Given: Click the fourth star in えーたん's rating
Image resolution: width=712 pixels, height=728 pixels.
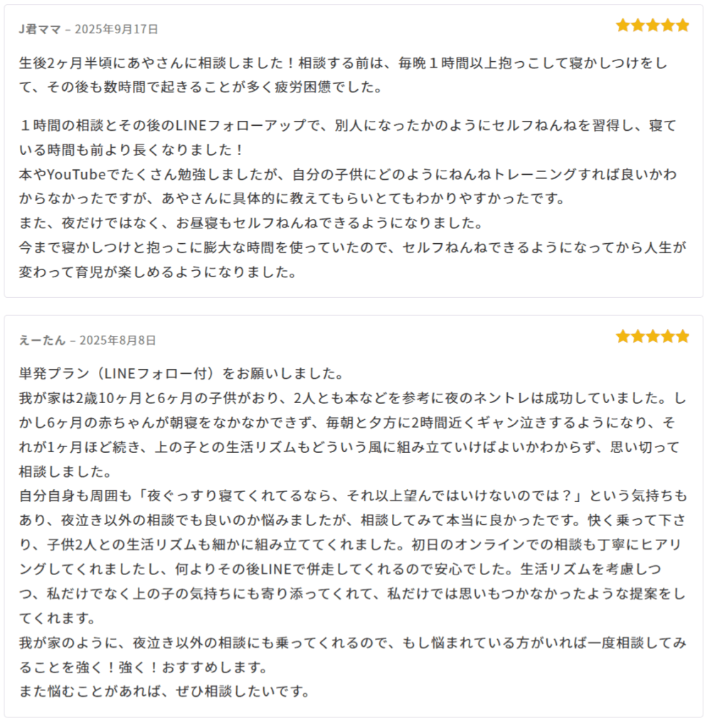Looking at the screenshot, I should (668, 336).
